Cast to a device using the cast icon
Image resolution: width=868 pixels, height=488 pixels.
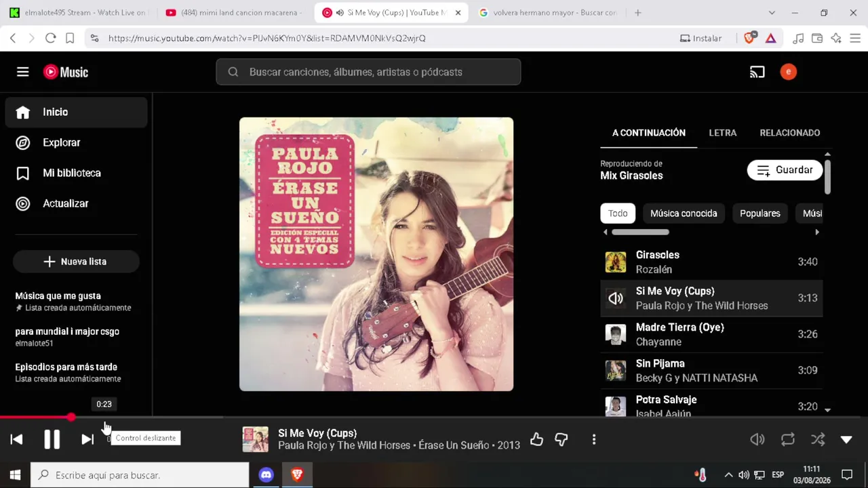point(757,72)
